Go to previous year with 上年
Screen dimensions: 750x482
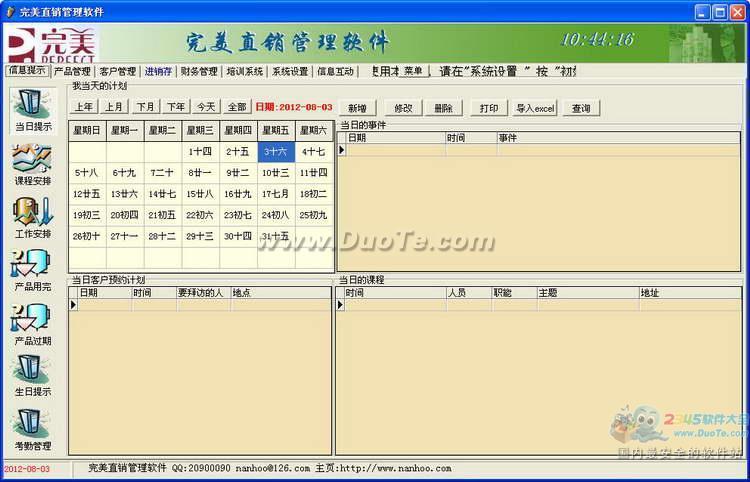click(x=84, y=107)
